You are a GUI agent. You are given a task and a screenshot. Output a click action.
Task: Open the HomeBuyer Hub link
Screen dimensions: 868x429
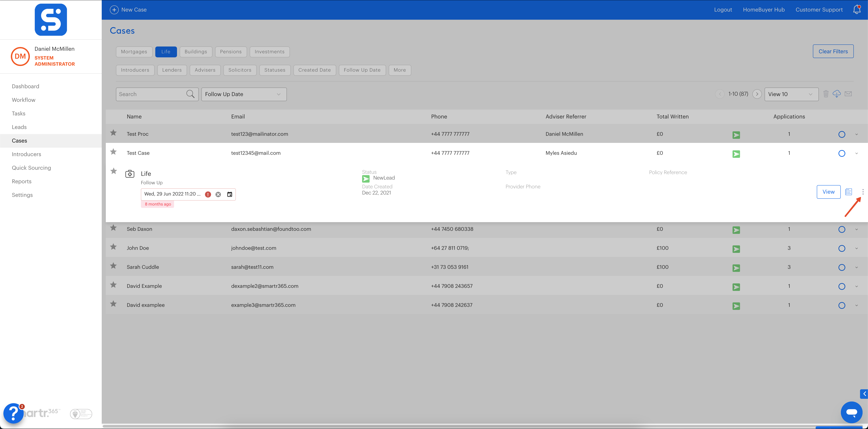click(764, 10)
